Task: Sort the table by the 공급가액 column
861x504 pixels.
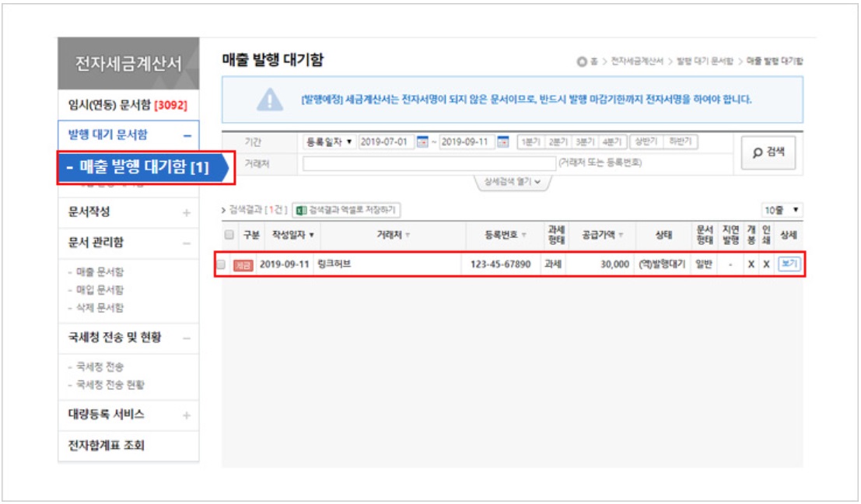Action: [x=602, y=235]
